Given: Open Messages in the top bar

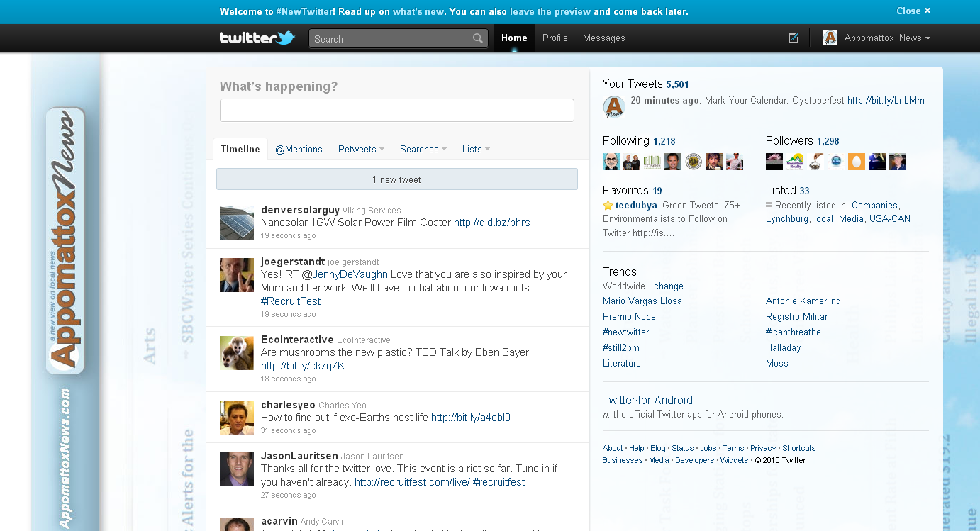Looking at the screenshot, I should tap(604, 38).
